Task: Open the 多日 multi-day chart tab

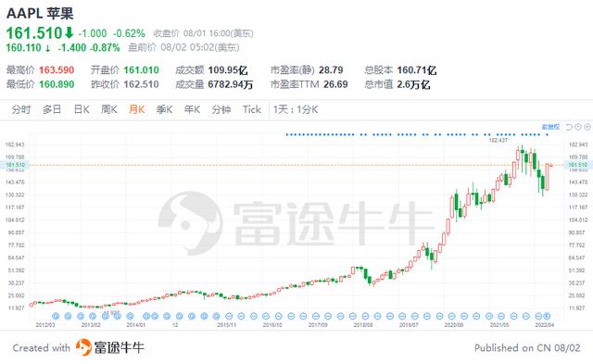Action: point(52,109)
